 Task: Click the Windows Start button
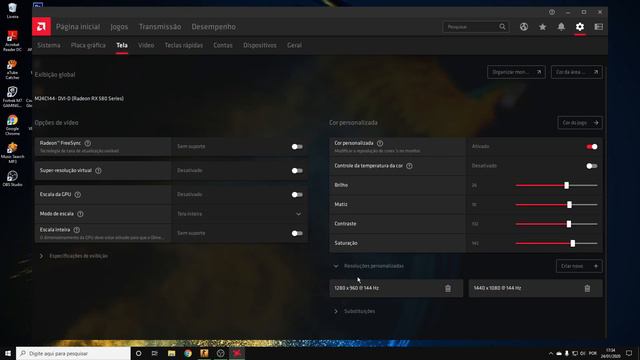(8, 353)
